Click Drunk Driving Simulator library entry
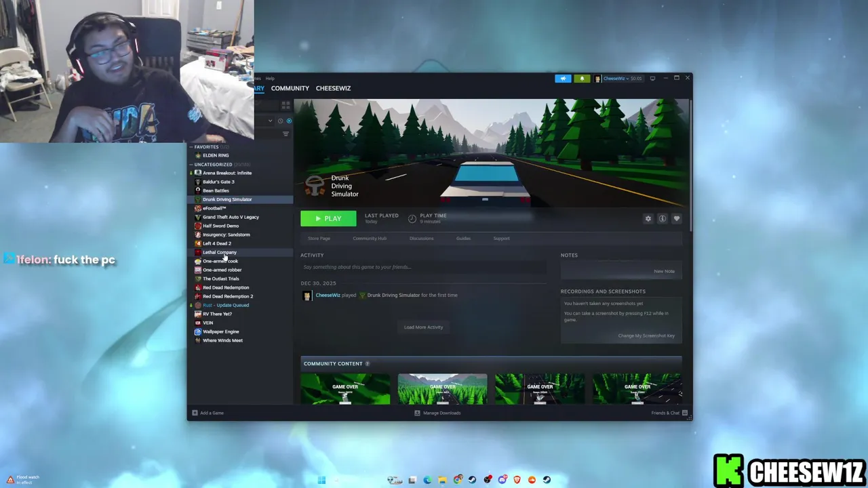Viewport: 868px width, 488px height. click(x=240, y=199)
